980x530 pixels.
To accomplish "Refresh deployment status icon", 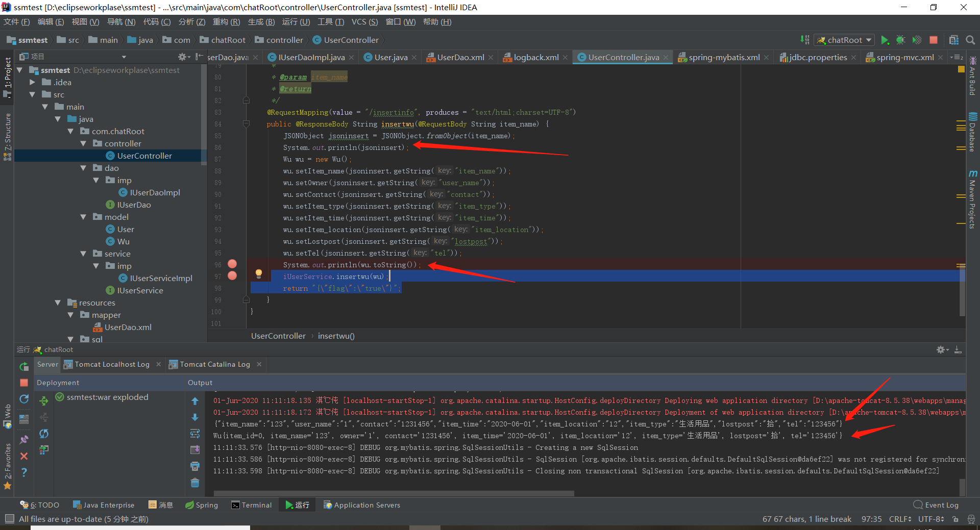I will coord(44,434).
